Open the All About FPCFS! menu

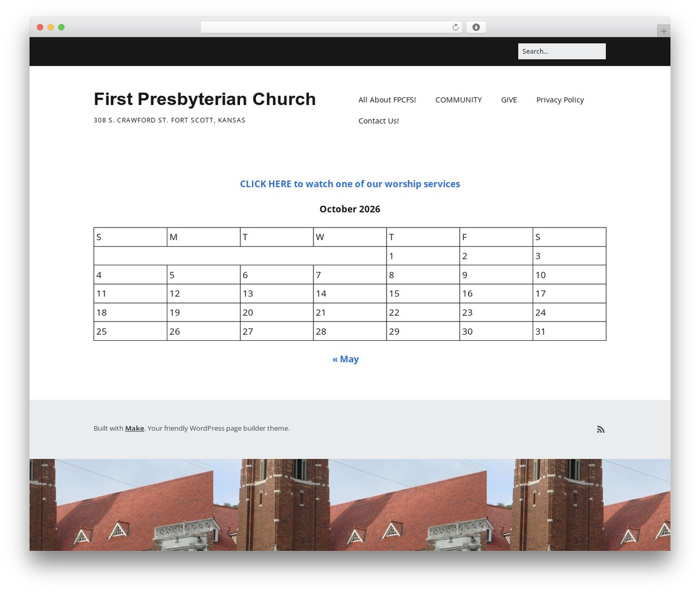[387, 100]
